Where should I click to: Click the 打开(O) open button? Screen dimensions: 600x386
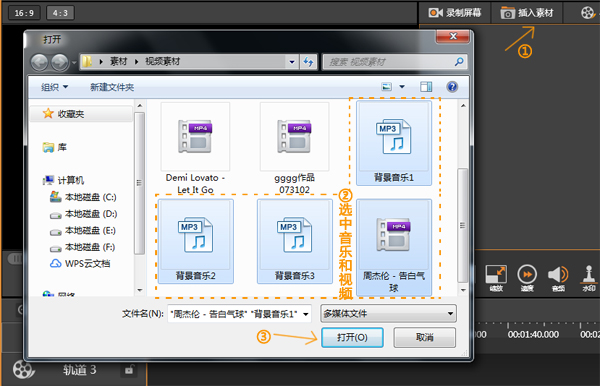point(352,337)
